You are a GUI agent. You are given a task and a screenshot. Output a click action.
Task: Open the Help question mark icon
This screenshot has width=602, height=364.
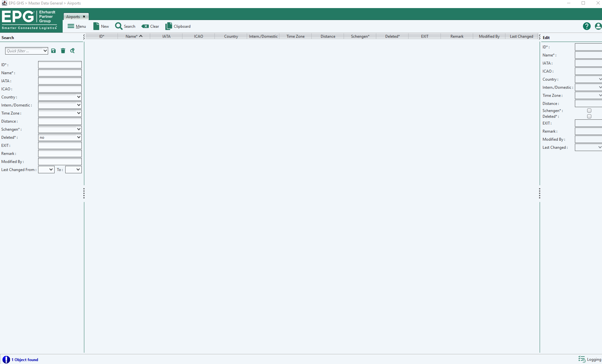[x=587, y=26]
